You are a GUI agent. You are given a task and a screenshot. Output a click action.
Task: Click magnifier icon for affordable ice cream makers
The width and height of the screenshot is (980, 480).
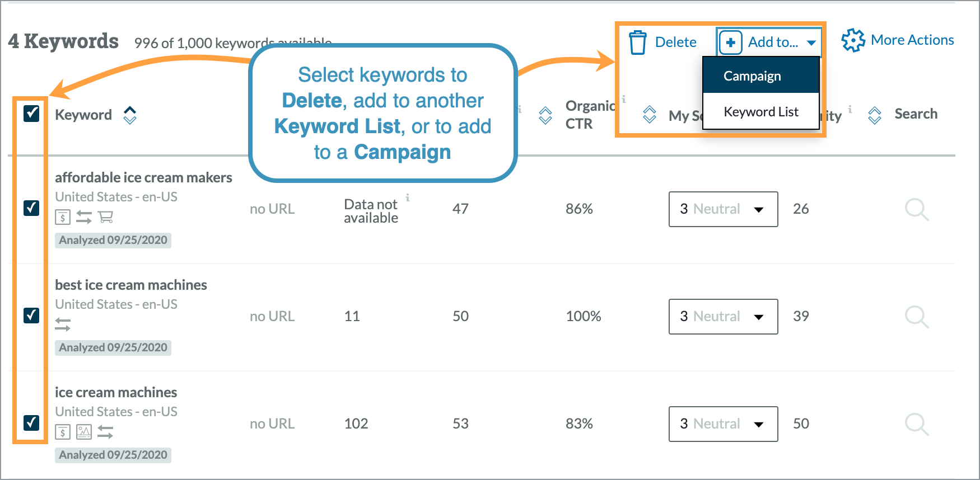pyautogui.click(x=916, y=210)
